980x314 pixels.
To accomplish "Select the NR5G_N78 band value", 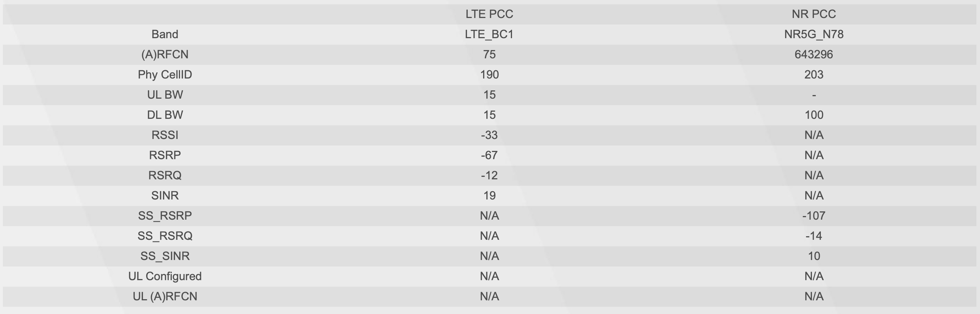I will pos(814,34).
